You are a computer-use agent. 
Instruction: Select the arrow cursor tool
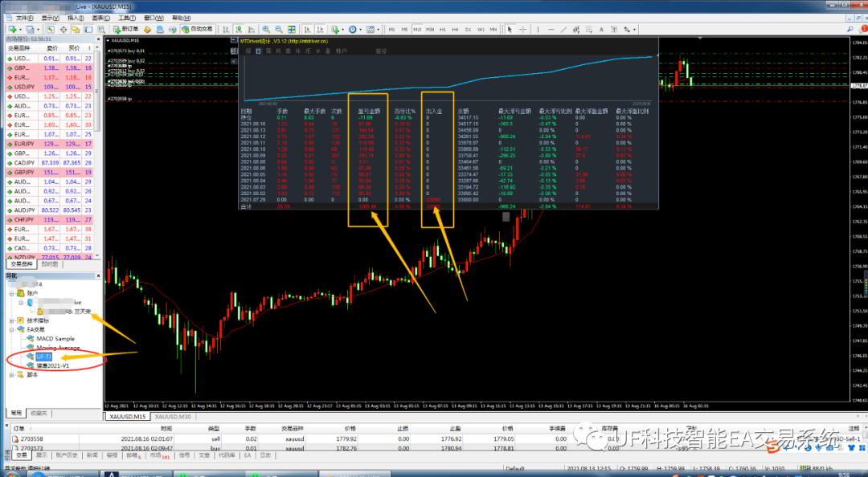[510, 29]
